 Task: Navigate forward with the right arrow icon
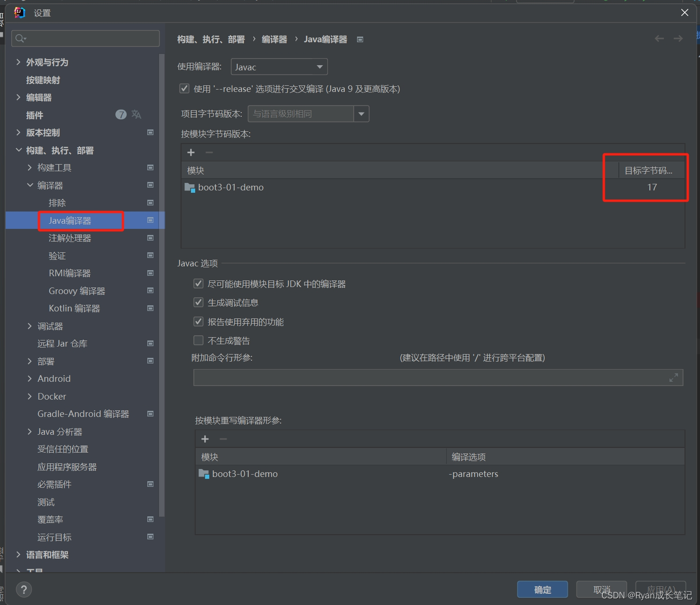point(678,38)
